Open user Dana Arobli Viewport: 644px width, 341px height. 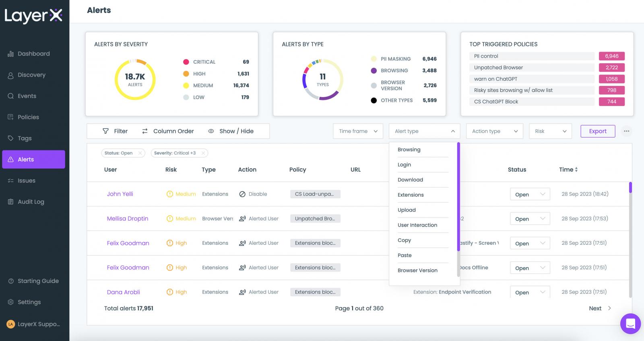click(123, 292)
